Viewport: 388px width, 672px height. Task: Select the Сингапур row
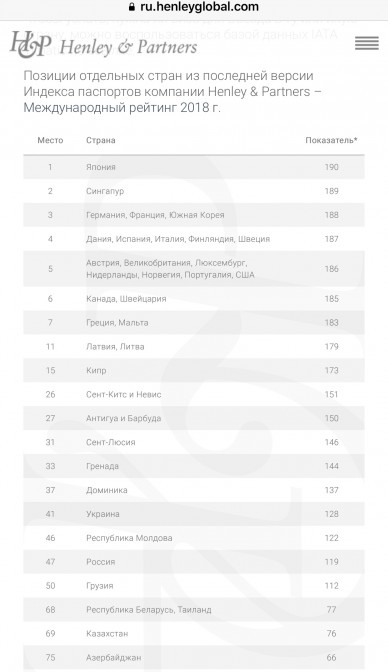194,191
